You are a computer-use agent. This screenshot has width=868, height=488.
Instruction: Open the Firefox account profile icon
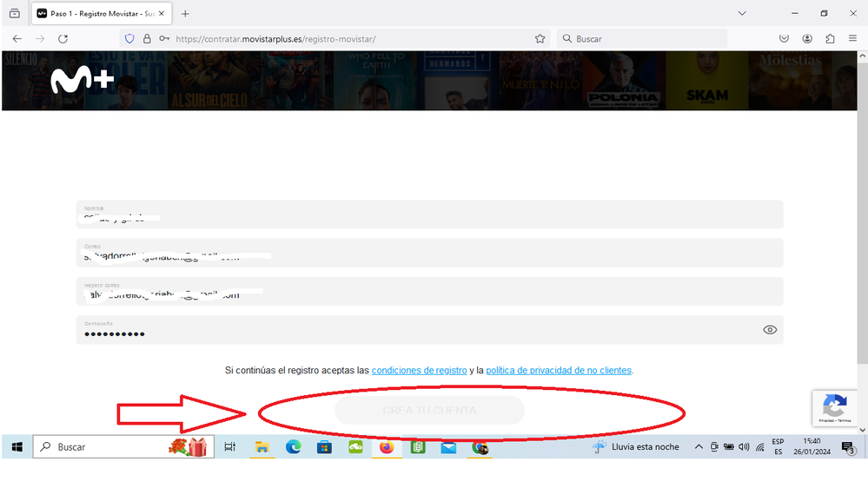(807, 39)
